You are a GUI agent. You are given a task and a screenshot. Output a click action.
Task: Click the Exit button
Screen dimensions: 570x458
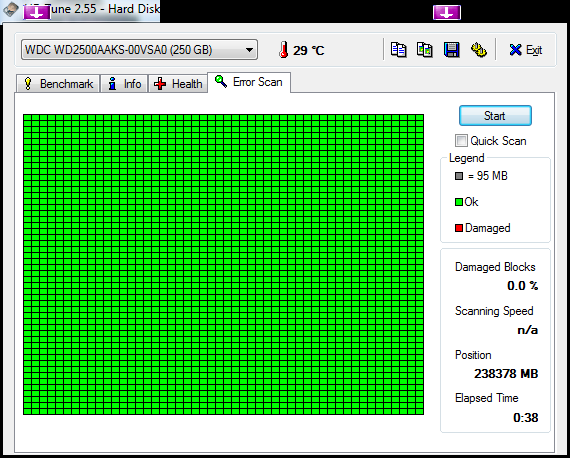tap(526, 50)
